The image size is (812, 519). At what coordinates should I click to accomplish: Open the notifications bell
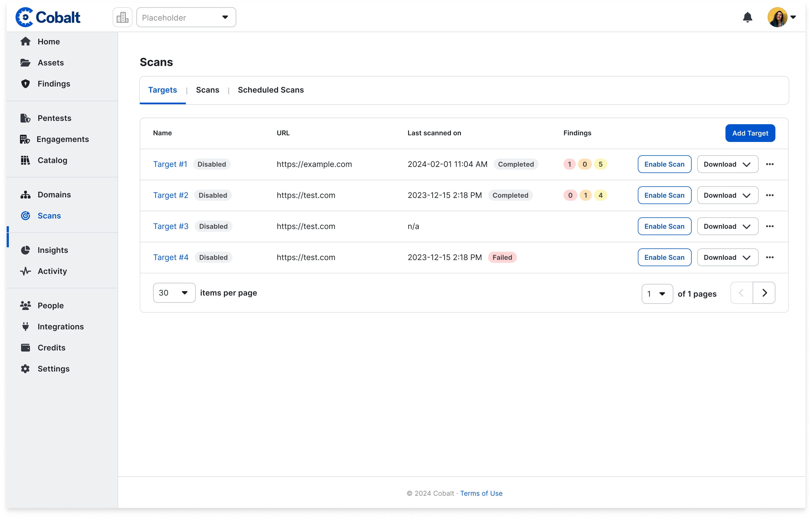(747, 17)
